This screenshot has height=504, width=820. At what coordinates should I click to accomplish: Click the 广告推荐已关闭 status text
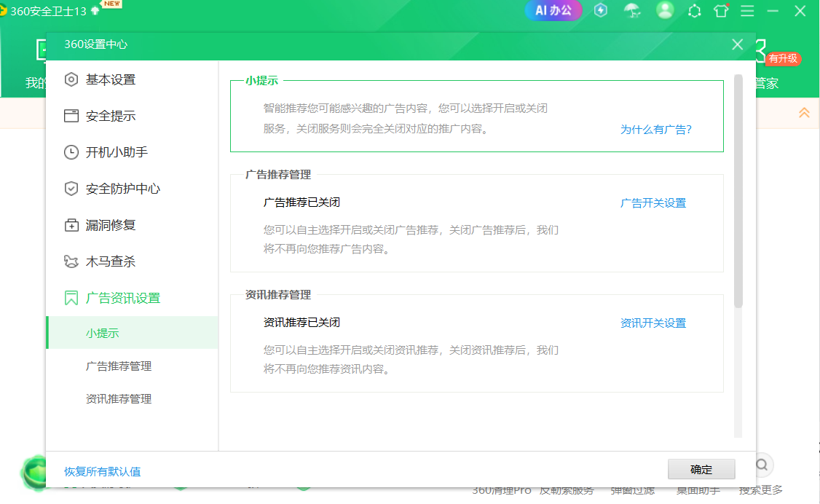301,202
